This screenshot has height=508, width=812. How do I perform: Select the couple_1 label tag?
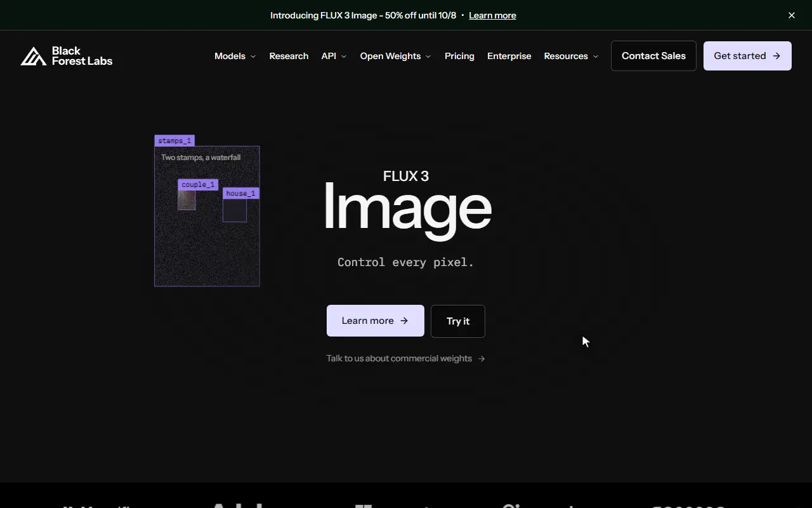198,185
